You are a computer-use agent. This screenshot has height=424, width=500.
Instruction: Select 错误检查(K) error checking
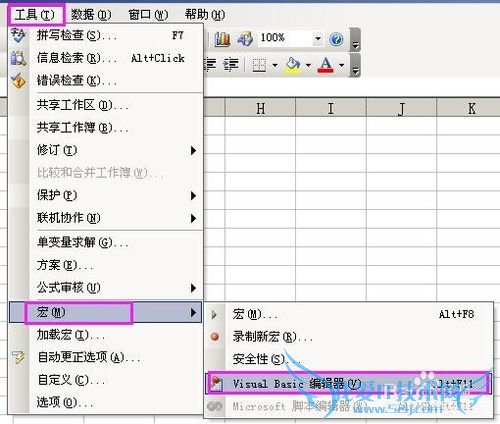pos(106,81)
